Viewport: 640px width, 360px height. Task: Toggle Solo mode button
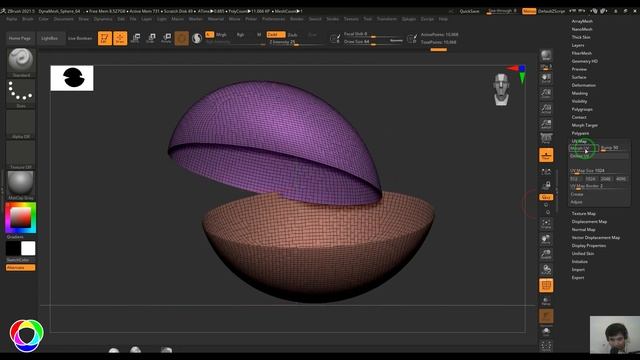coord(546,332)
